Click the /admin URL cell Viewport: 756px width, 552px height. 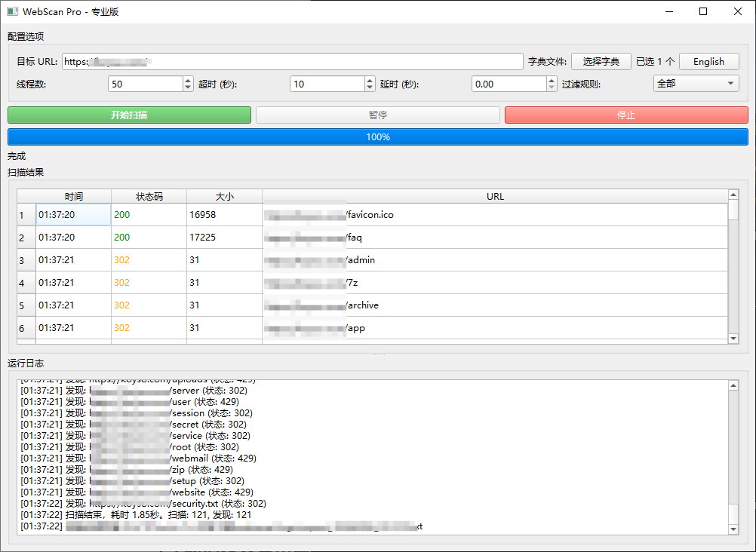[495, 260]
